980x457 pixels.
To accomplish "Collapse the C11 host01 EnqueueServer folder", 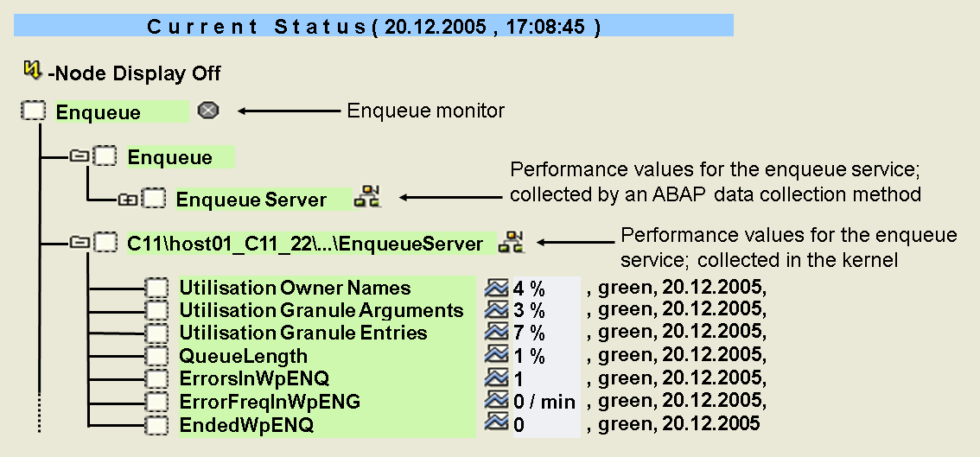I will (80, 244).
